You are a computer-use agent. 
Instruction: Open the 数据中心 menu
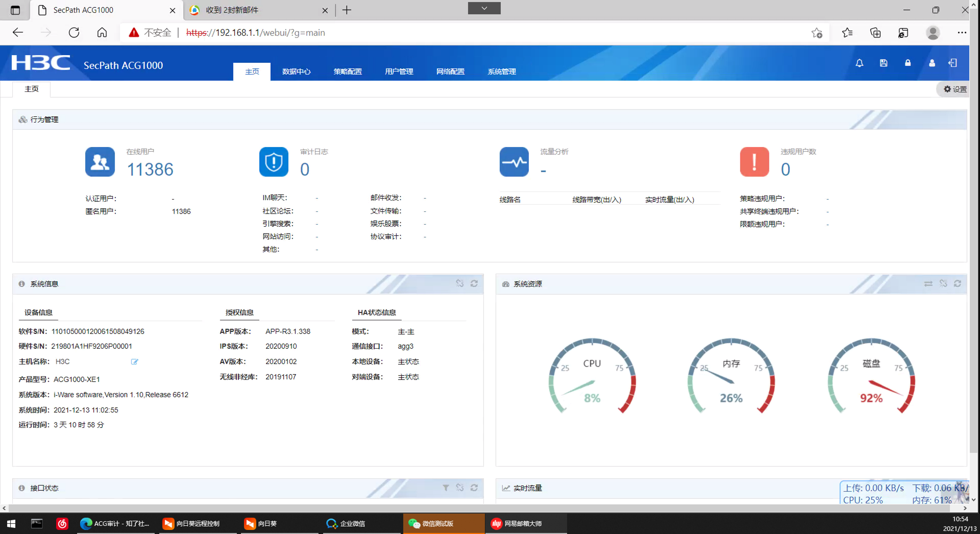[296, 71]
